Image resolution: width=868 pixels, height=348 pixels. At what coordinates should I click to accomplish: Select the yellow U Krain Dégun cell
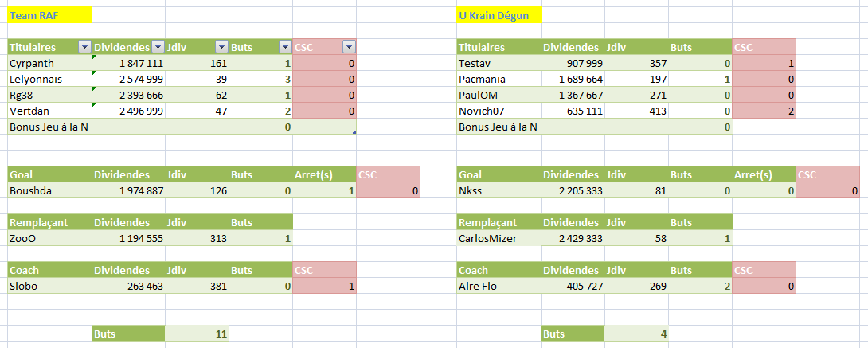(499, 14)
